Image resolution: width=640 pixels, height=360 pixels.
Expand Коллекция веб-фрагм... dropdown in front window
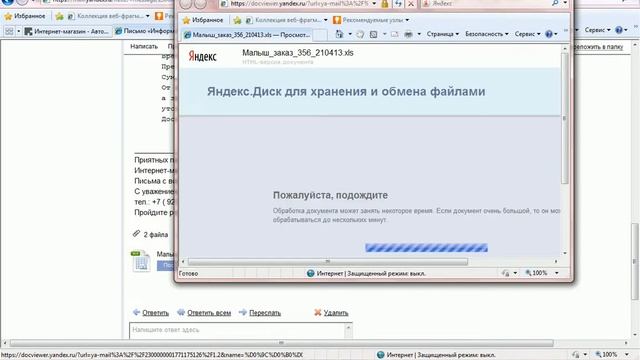tap(325, 20)
